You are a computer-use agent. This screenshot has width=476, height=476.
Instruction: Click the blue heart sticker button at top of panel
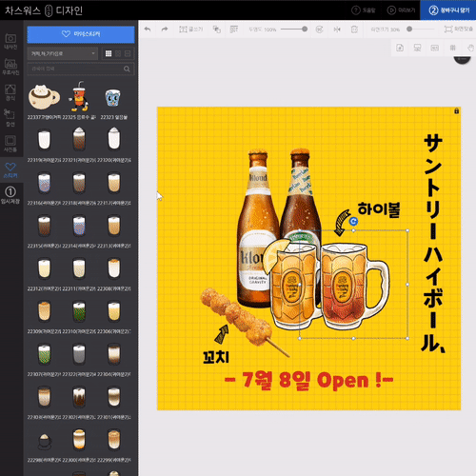tap(81, 34)
